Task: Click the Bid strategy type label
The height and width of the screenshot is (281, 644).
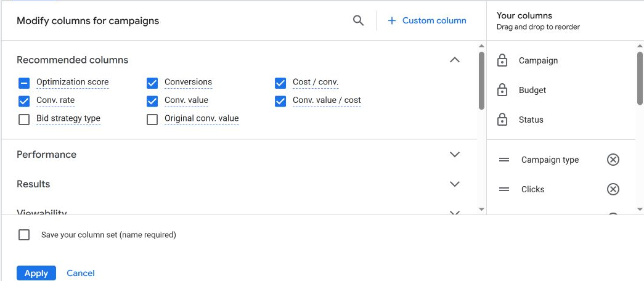Action: pos(68,118)
